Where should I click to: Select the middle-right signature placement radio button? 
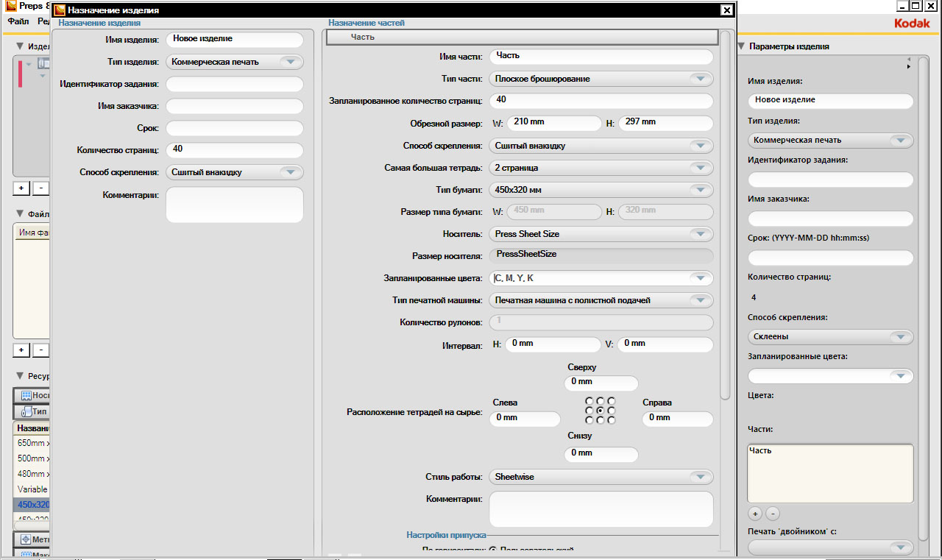pos(611,411)
